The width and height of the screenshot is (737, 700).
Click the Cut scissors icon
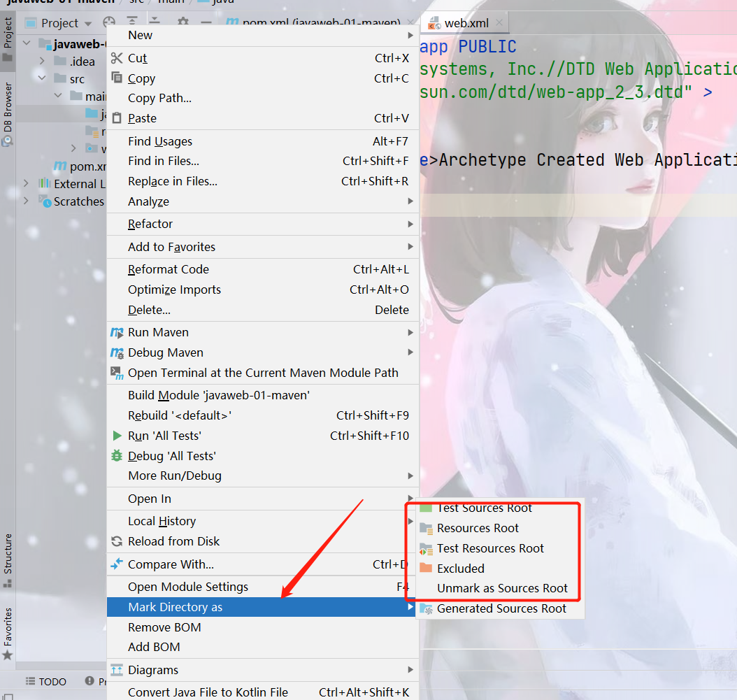(x=117, y=58)
